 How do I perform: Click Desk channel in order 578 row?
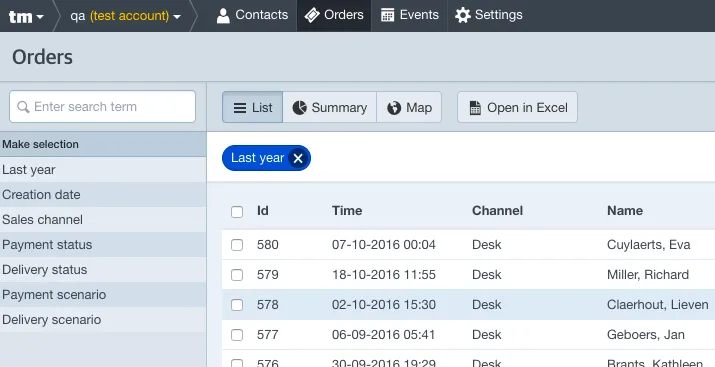coord(487,305)
